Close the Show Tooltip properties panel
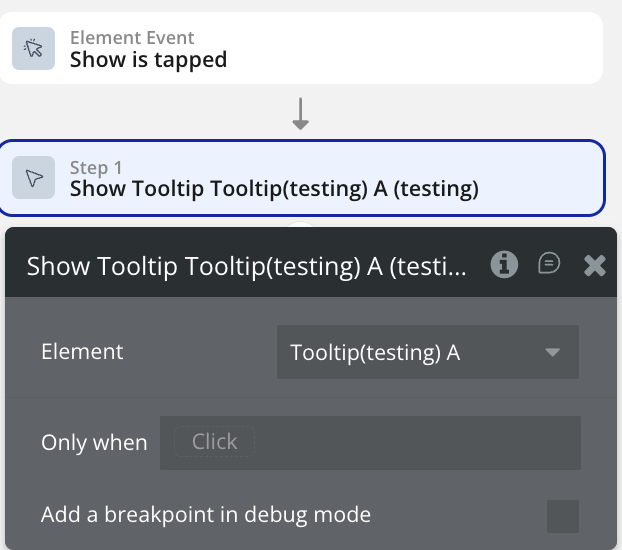Image resolution: width=622 pixels, height=550 pixels. click(x=595, y=265)
